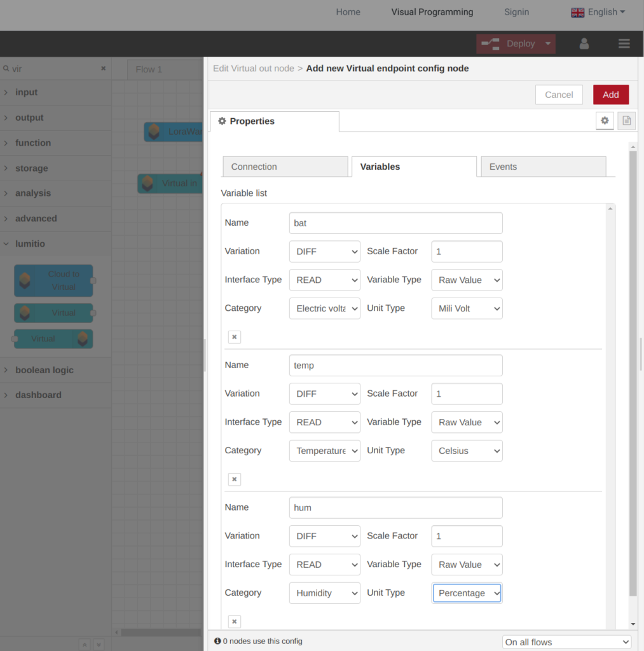Click the Signin link
This screenshot has width=644, height=651.
coord(516,12)
